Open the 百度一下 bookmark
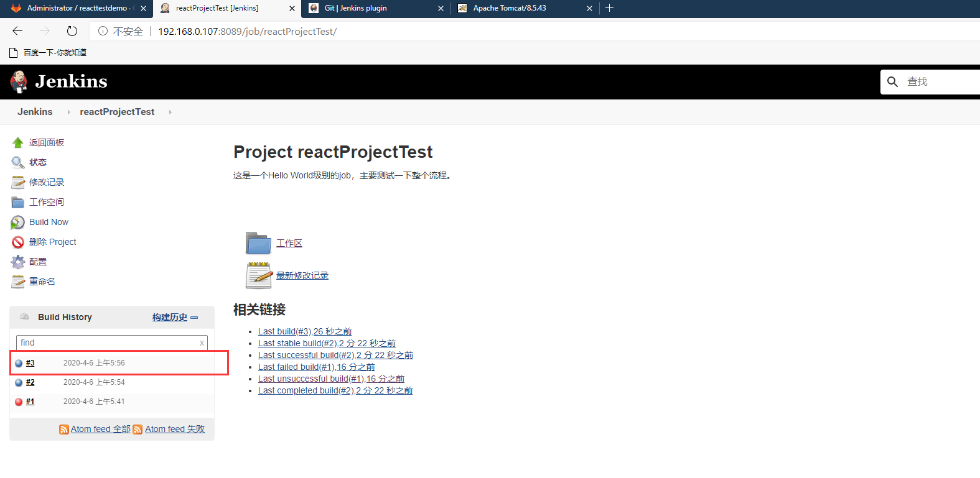 coord(48,53)
